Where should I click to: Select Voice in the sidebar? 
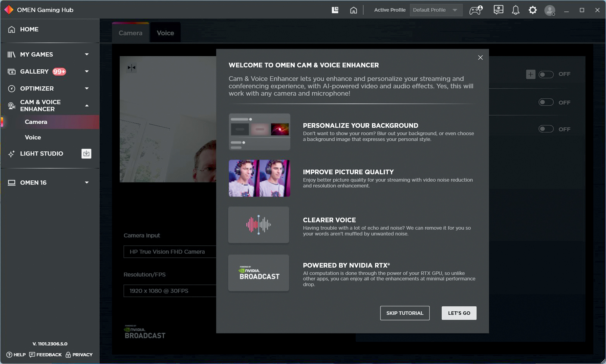click(x=33, y=137)
